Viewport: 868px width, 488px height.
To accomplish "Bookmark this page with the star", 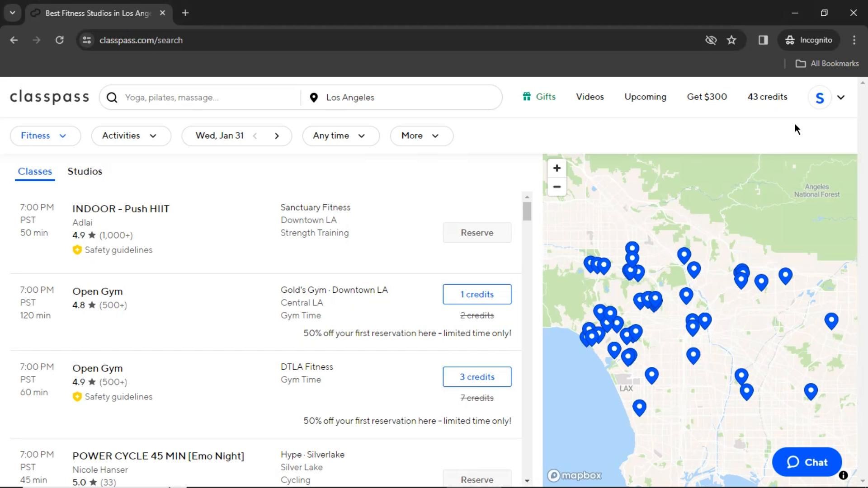I will (x=731, y=40).
